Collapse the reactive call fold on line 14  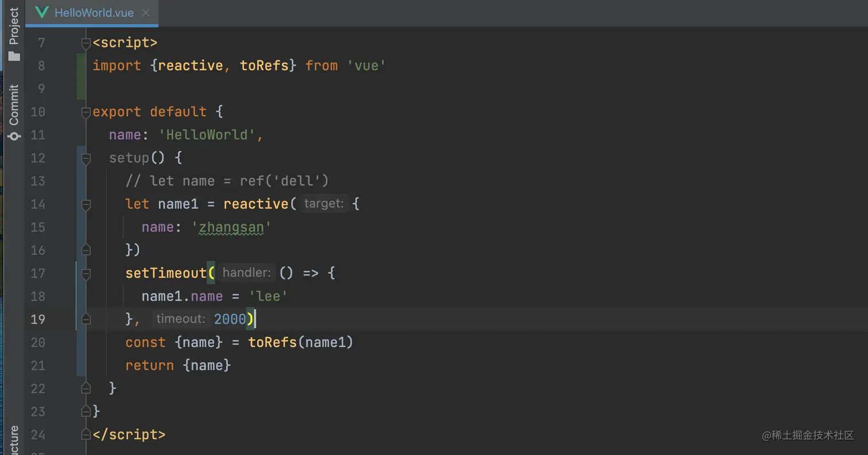pyautogui.click(x=86, y=204)
